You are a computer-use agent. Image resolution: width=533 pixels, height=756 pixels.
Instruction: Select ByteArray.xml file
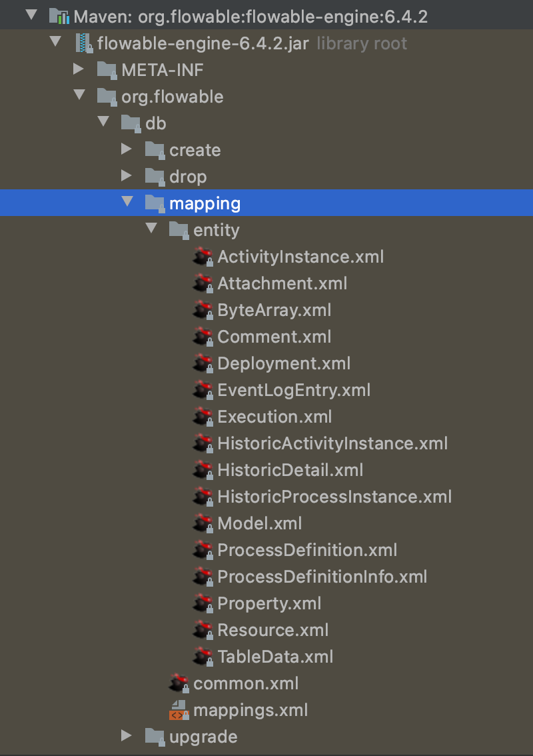pyautogui.click(x=274, y=311)
